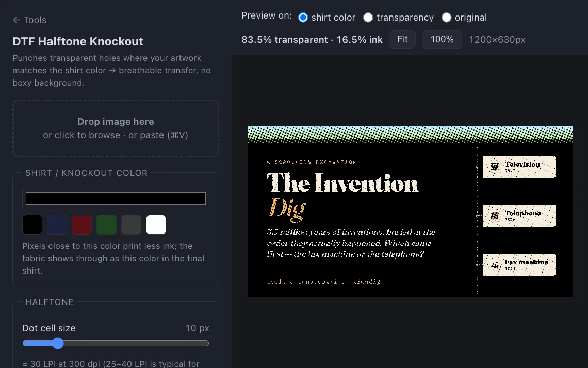This screenshot has height=368, width=588.
Task: Click The Invention Dig preview image
Action: pos(410,212)
